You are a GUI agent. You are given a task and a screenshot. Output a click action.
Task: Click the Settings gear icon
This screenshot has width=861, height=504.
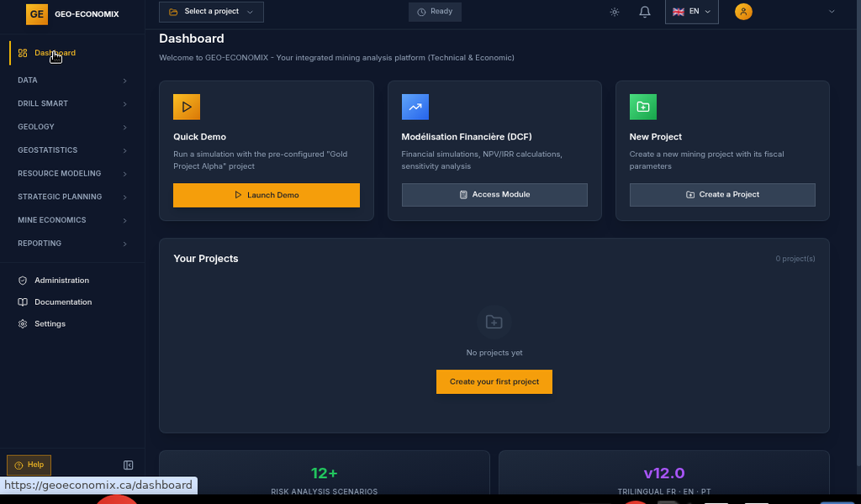click(x=23, y=324)
